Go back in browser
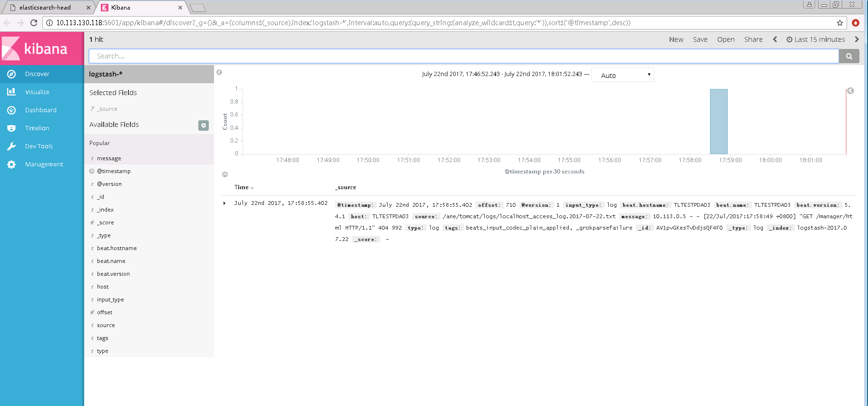The image size is (868, 406). pos(7,23)
